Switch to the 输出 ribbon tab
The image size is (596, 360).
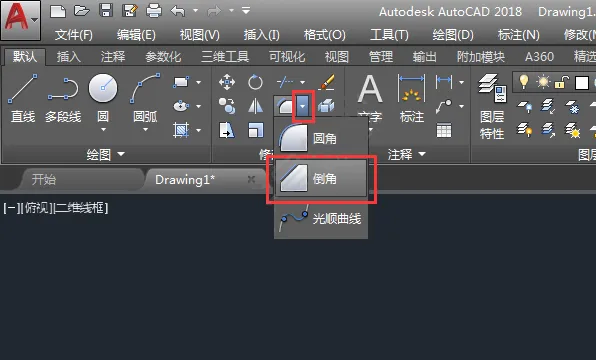425,57
